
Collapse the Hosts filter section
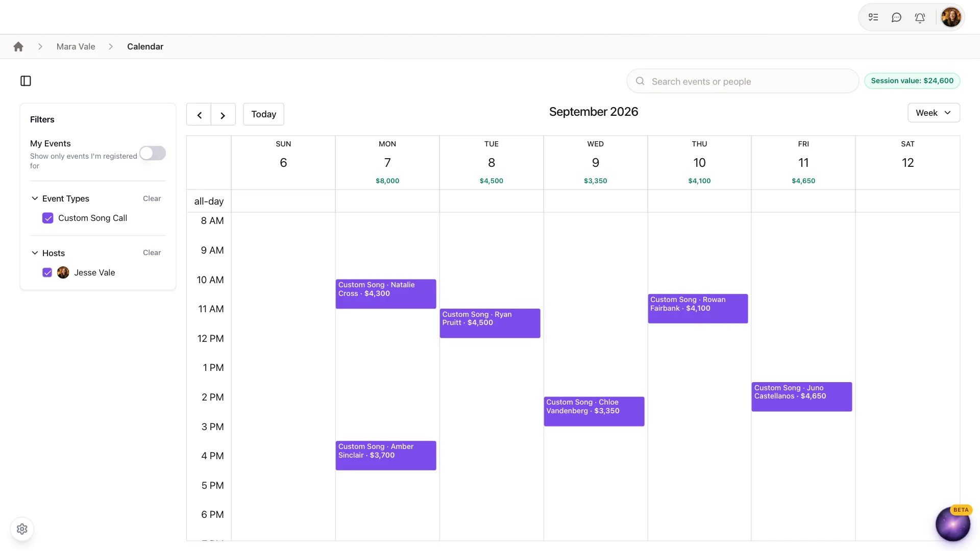(35, 253)
